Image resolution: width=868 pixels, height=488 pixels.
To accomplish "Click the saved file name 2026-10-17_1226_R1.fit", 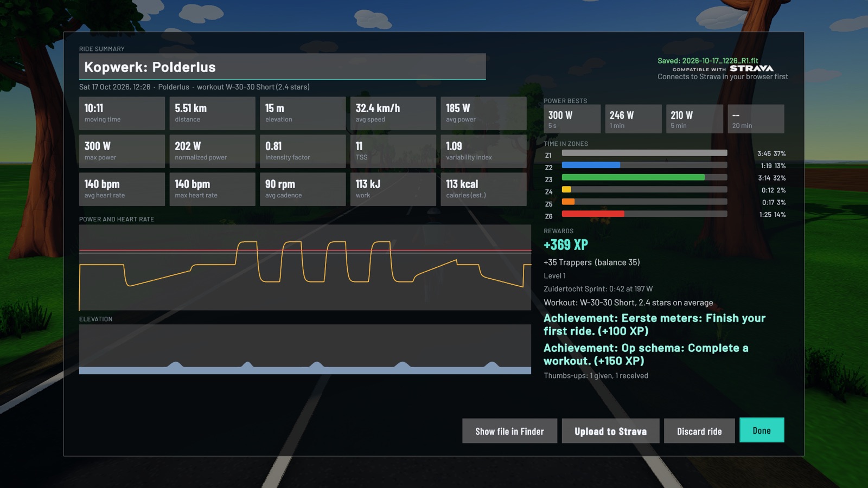I will 720,61.
